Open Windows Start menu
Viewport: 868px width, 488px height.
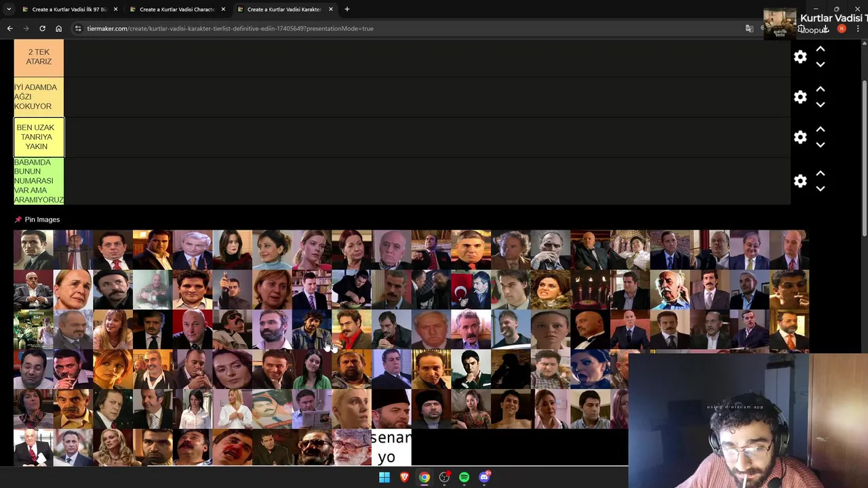384,477
